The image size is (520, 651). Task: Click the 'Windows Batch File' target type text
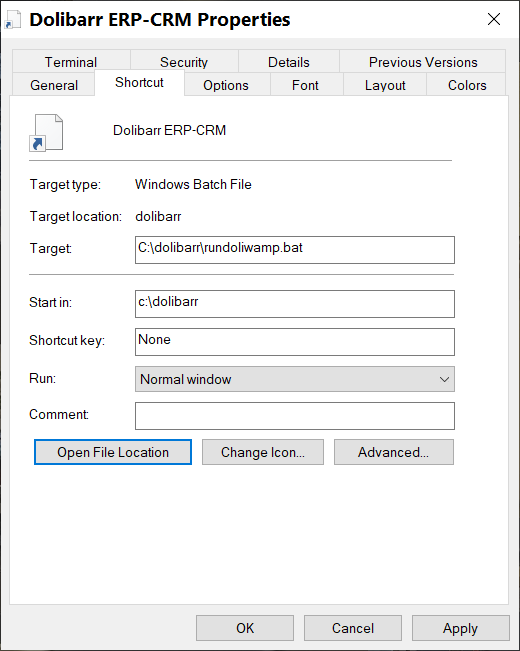(x=193, y=184)
